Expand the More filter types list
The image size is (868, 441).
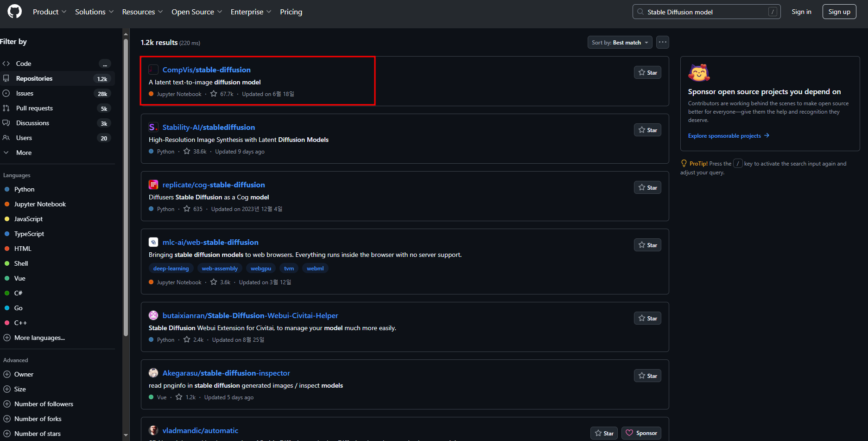tap(57, 153)
